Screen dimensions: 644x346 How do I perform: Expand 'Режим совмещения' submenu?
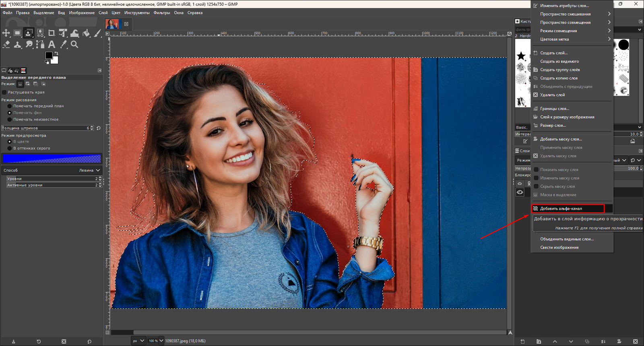point(572,31)
